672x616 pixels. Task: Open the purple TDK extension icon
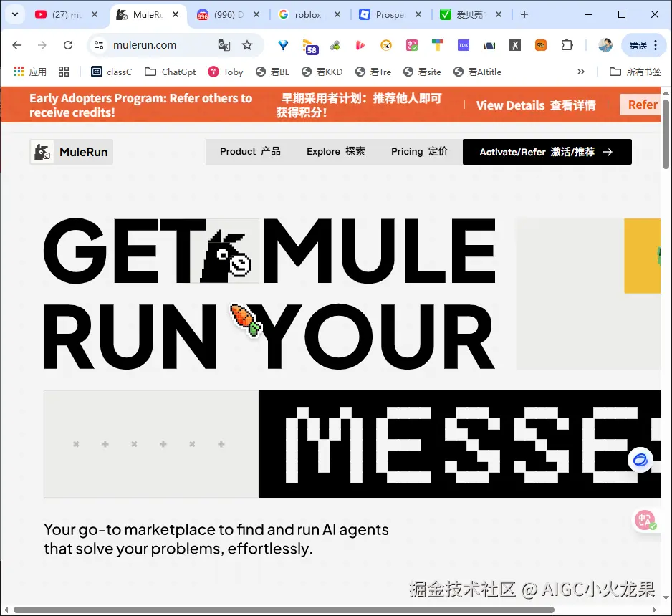pyautogui.click(x=464, y=45)
